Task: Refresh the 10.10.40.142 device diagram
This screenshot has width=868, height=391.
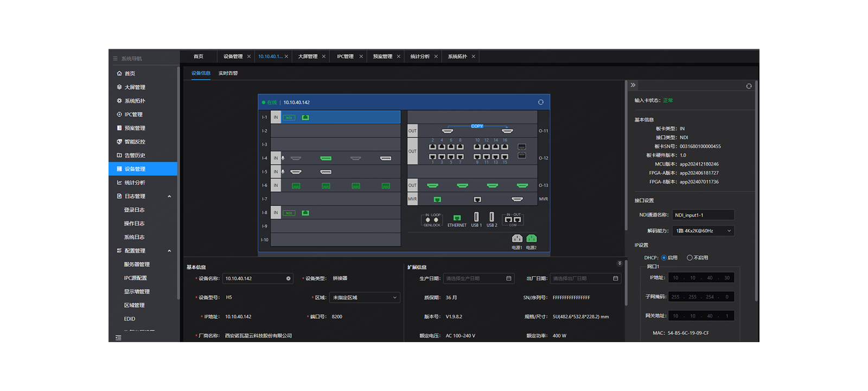Action: click(x=540, y=102)
